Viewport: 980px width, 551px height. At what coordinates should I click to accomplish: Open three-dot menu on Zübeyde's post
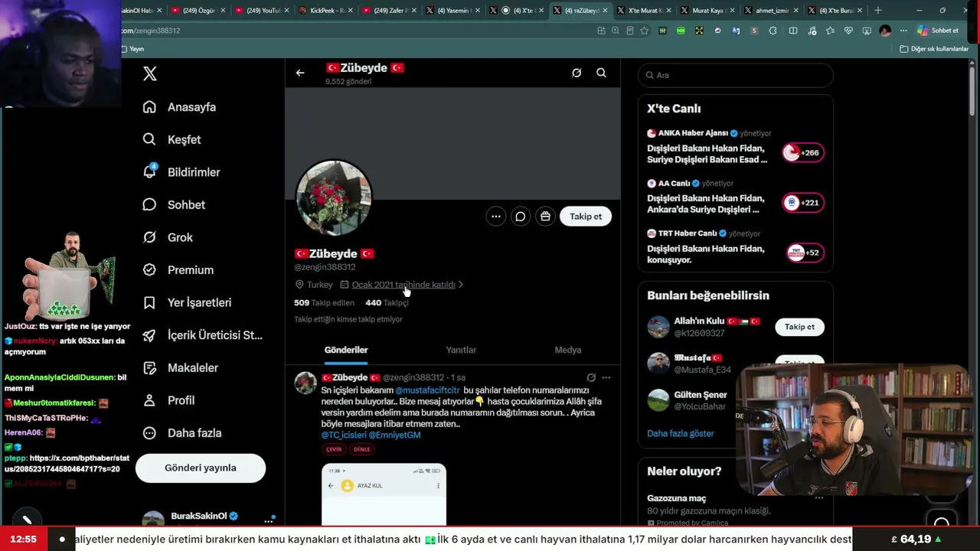pos(606,377)
